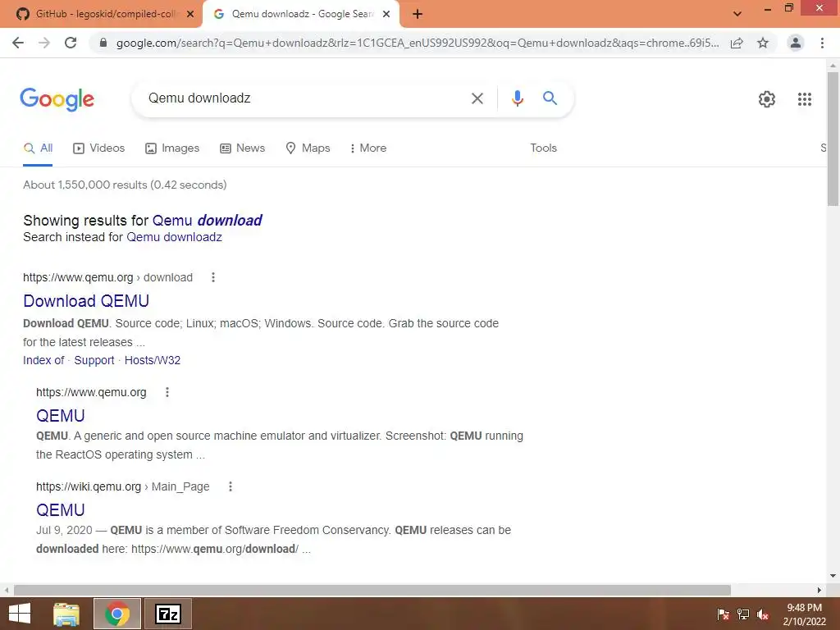Open the Google apps grid icon
840x630 pixels.
pos(804,99)
